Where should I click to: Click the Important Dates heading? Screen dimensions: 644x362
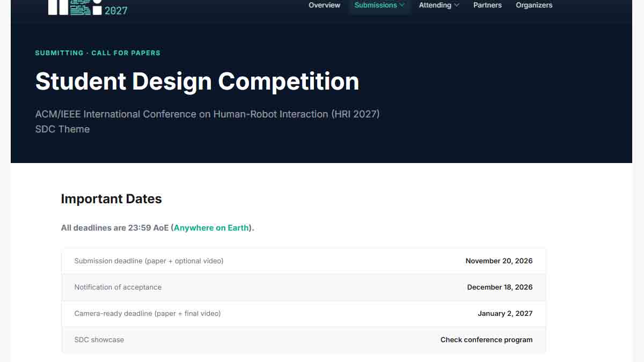[x=111, y=199]
